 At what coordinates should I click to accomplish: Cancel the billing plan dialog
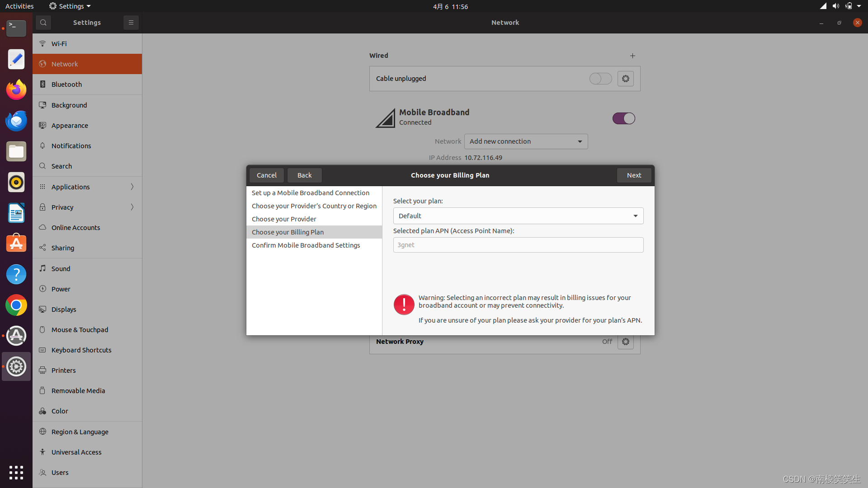tap(266, 175)
